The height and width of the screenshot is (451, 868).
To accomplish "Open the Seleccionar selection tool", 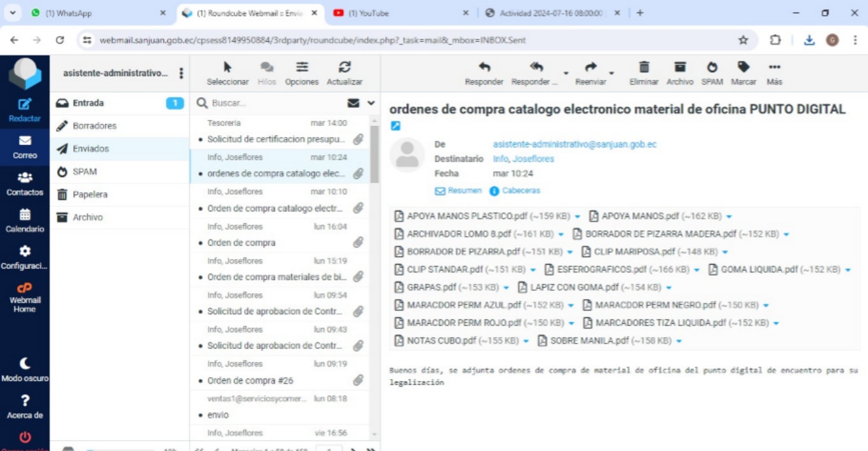I will pos(227,67).
